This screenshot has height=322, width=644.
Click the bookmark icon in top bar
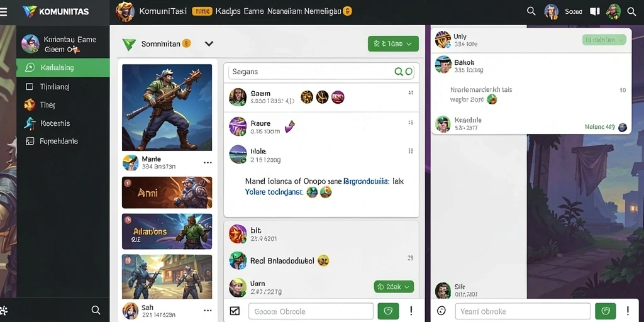595,11
